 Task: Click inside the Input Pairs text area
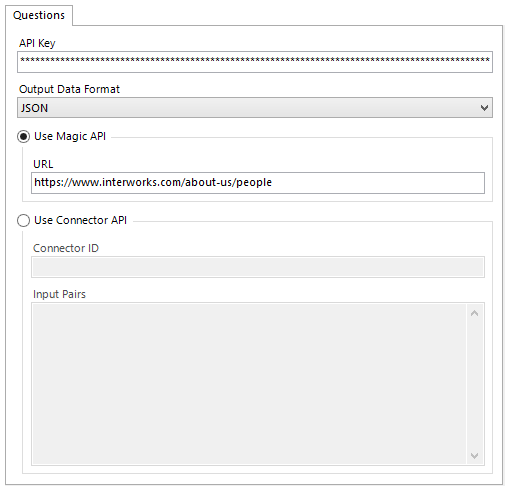pyautogui.click(x=249, y=384)
